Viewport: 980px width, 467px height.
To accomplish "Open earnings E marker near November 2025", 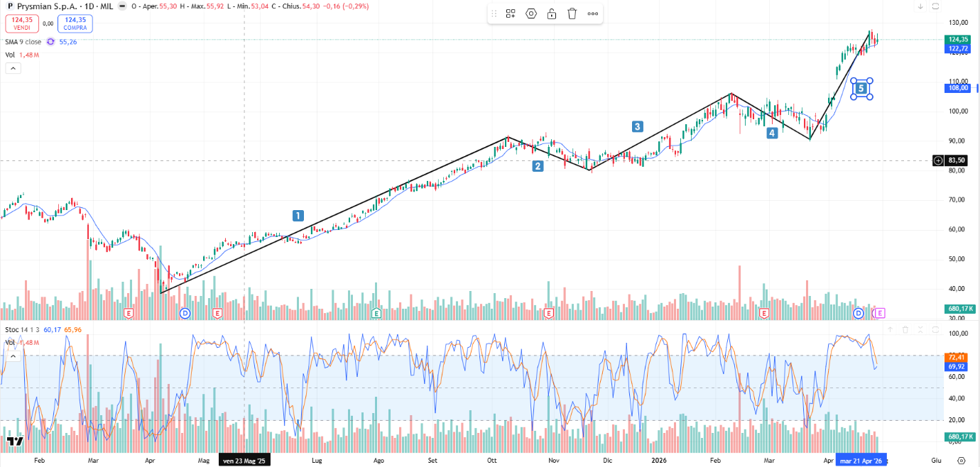I will 549,313.
